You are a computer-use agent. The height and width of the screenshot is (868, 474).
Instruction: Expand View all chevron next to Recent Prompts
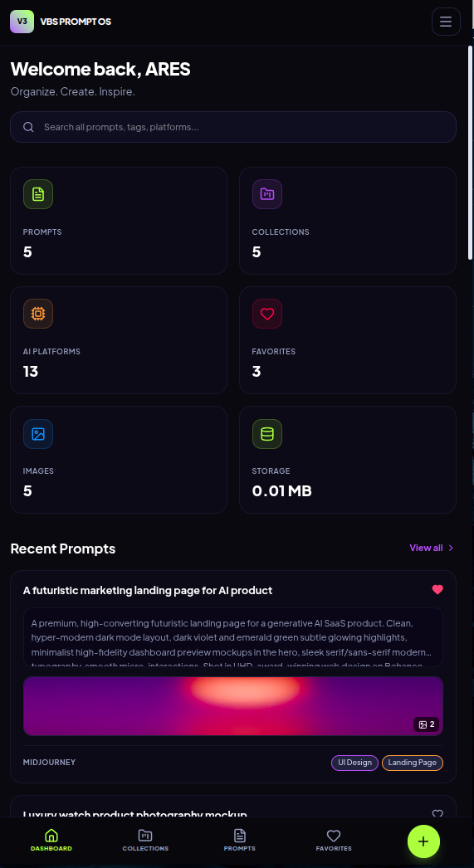(x=451, y=548)
